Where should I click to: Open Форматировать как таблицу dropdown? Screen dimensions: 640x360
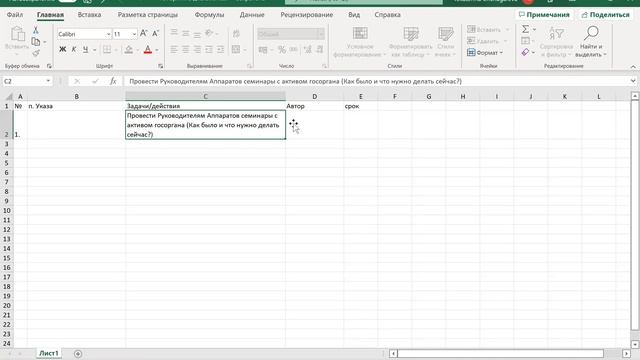[x=410, y=42]
